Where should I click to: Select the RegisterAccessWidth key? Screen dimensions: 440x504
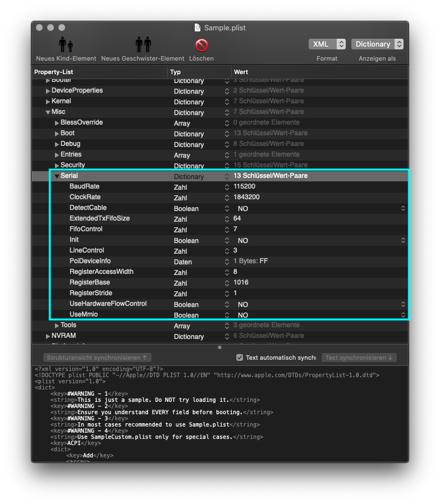tap(101, 272)
